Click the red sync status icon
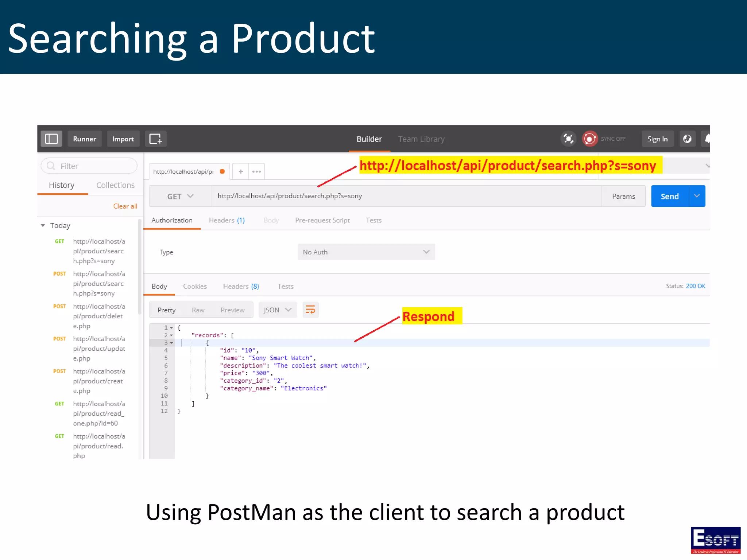This screenshot has width=747, height=560. click(x=589, y=139)
